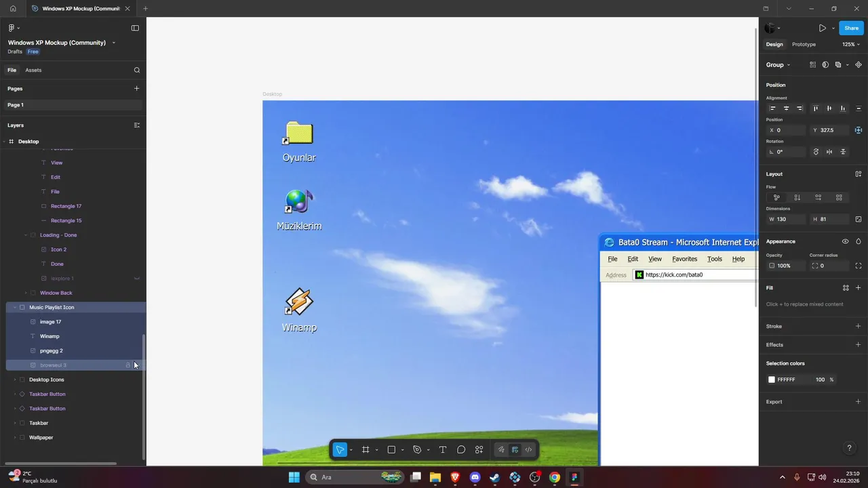Switch to the Prototype tab
868x488 pixels.
(804, 44)
